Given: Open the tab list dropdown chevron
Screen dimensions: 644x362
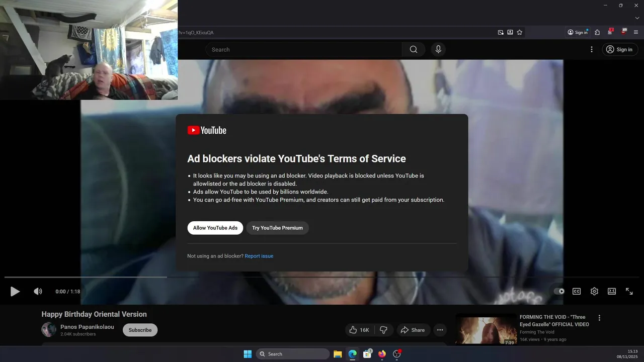Looking at the screenshot, I should pos(637,18).
